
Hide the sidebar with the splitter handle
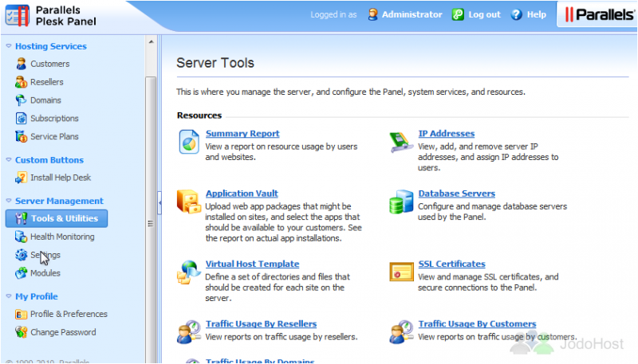pos(160,202)
